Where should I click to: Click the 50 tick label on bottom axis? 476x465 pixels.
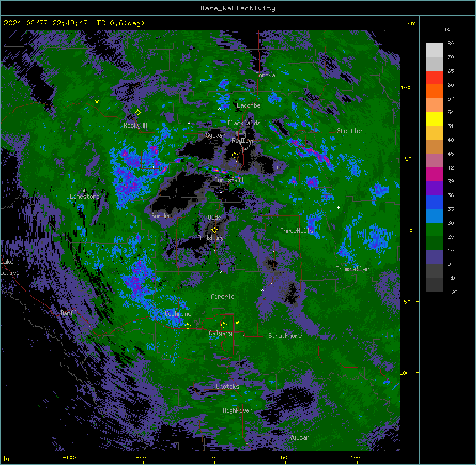point(284,457)
